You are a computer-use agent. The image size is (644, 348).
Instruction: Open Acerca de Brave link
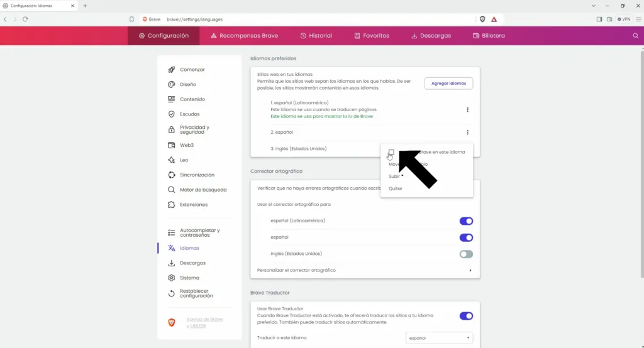coord(204,322)
